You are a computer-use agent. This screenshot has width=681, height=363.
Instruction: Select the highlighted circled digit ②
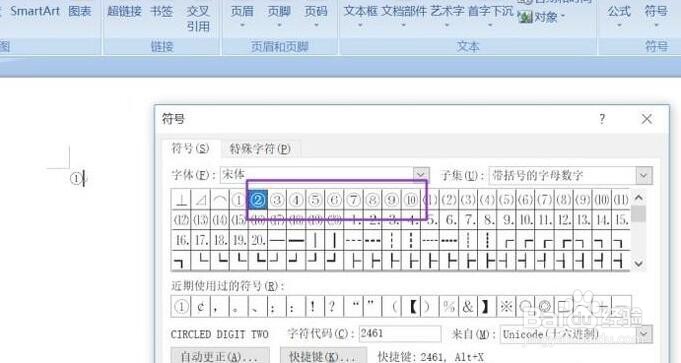point(258,200)
